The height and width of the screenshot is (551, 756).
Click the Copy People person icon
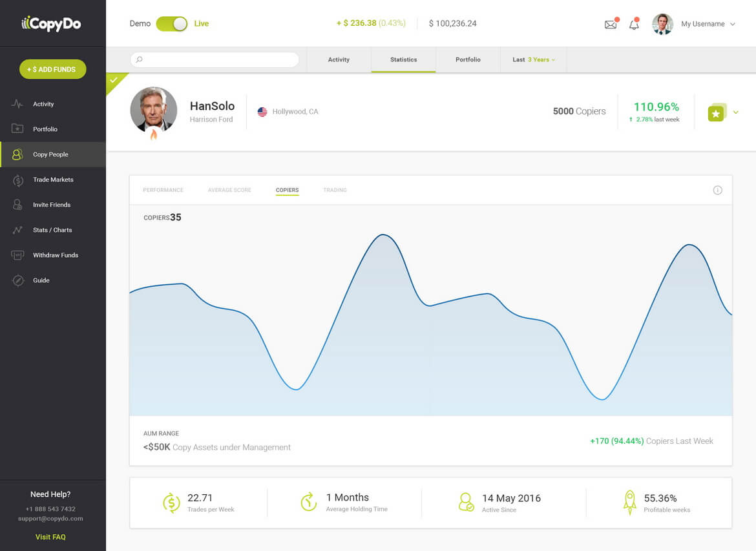(x=17, y=154)
